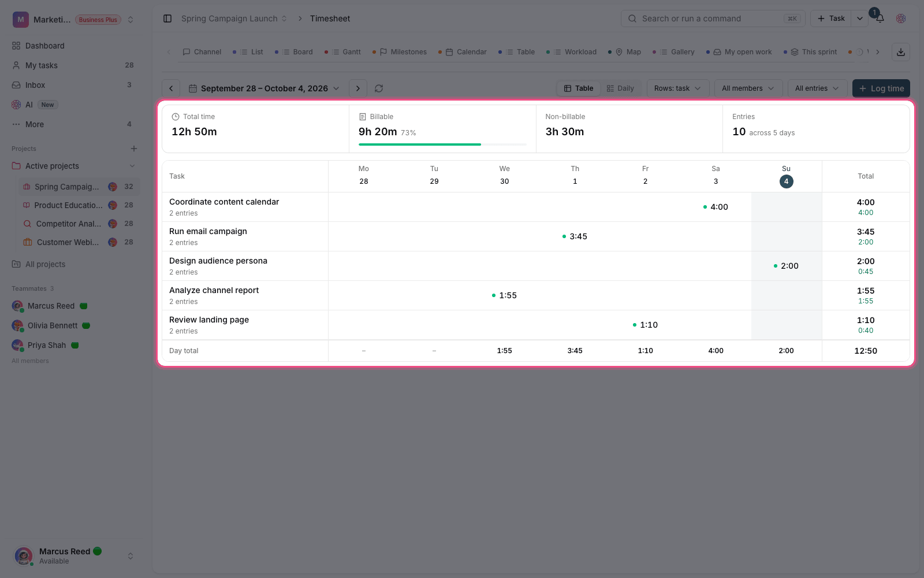Viewport: 924px width, 578px height.
Task: Open the All members filter dropdown
Action: tap(748, 88)
